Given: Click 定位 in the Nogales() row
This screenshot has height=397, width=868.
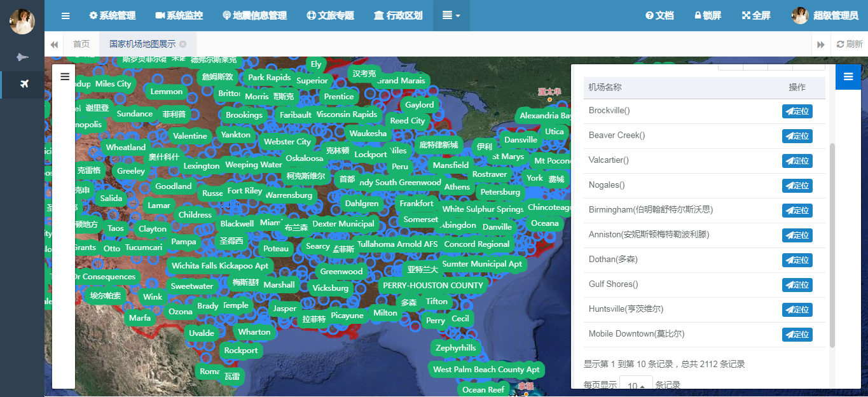Looking at the screenshot, I should [797, 186].
